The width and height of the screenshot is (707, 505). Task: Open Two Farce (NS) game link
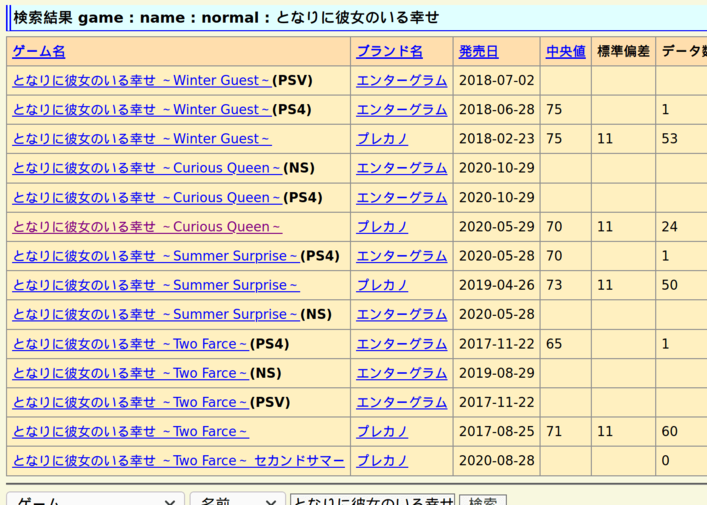point(130,373)
